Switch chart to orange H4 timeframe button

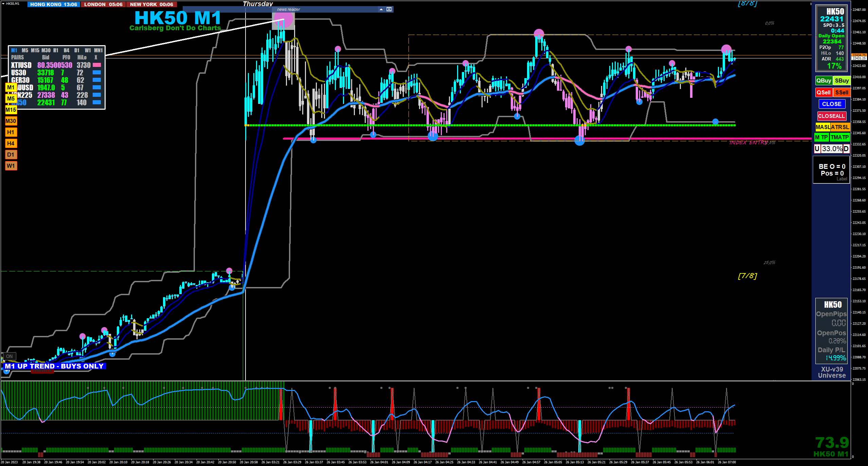point(11,144)
